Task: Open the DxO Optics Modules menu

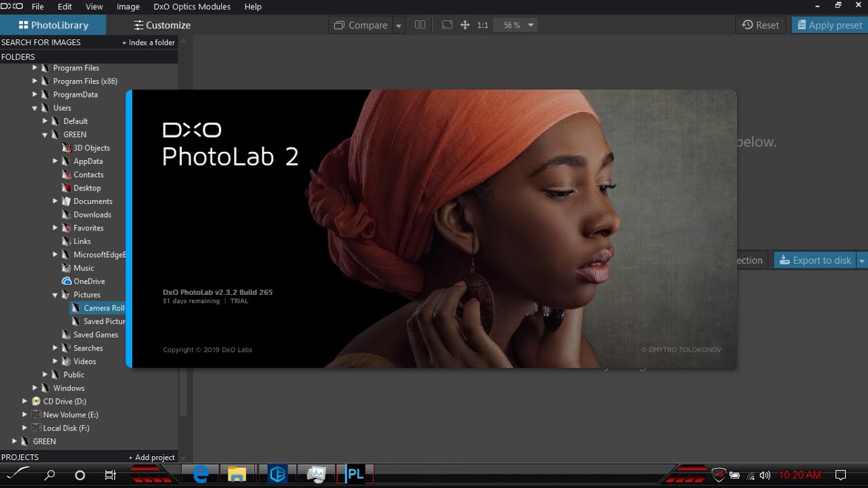Action: click(x=192, y=7)
